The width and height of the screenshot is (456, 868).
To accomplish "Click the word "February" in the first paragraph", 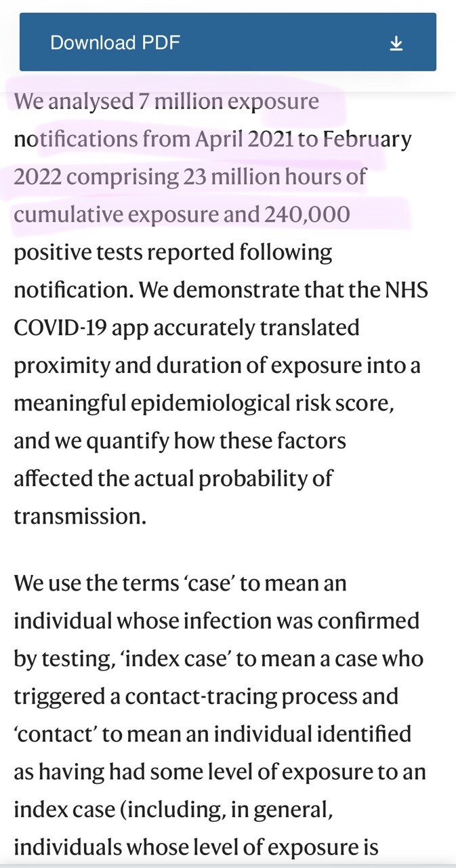I will pyautogui.click(x=367, y=140).
